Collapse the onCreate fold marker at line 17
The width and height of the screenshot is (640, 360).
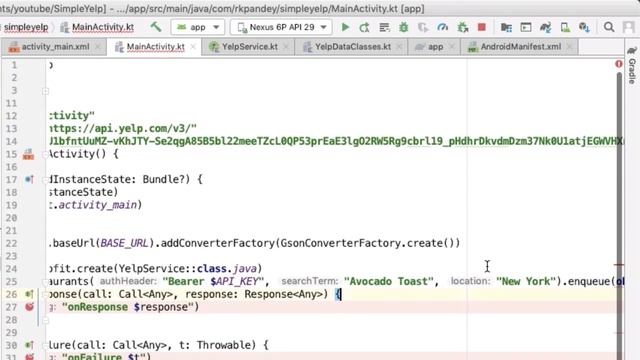[45, 180]
